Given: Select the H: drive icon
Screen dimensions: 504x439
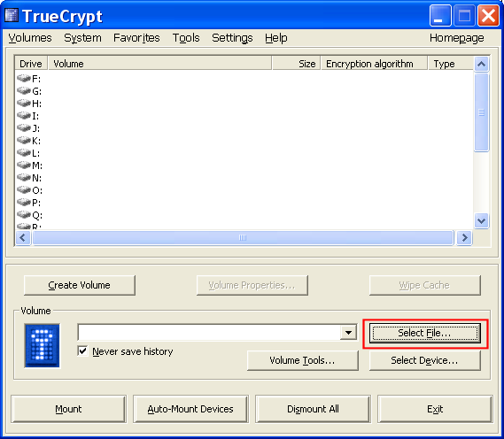Looking at the screenshot, I should click(x=24, y=103).
